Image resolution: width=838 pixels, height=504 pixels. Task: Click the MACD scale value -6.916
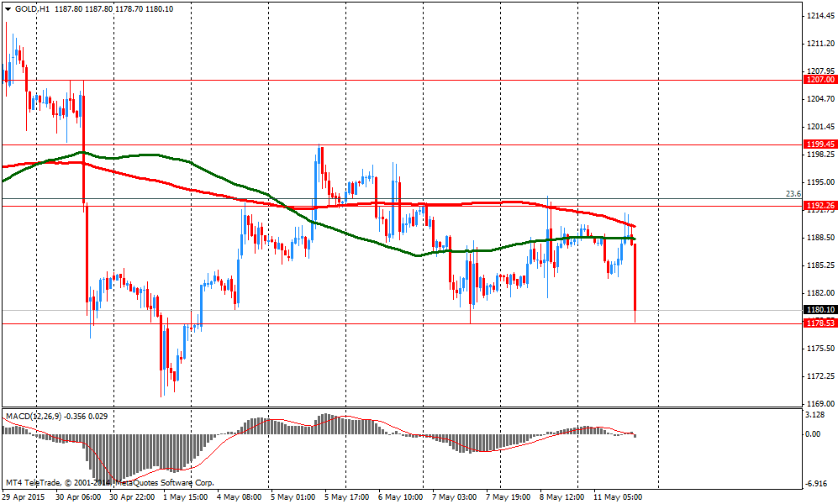point(816,484)
